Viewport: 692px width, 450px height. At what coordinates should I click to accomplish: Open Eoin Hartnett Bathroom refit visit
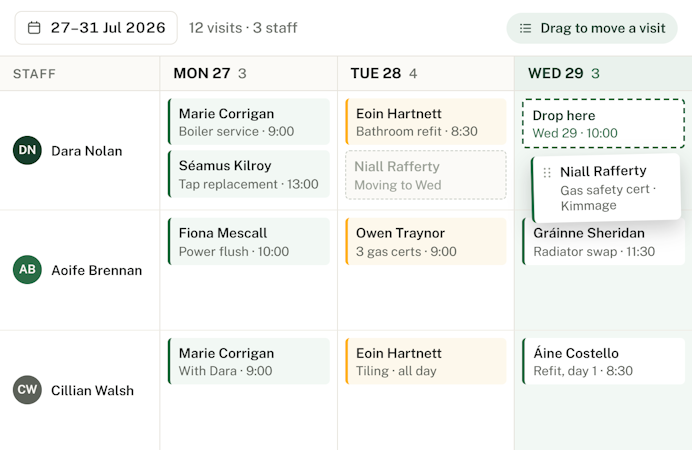click(426, 122)
